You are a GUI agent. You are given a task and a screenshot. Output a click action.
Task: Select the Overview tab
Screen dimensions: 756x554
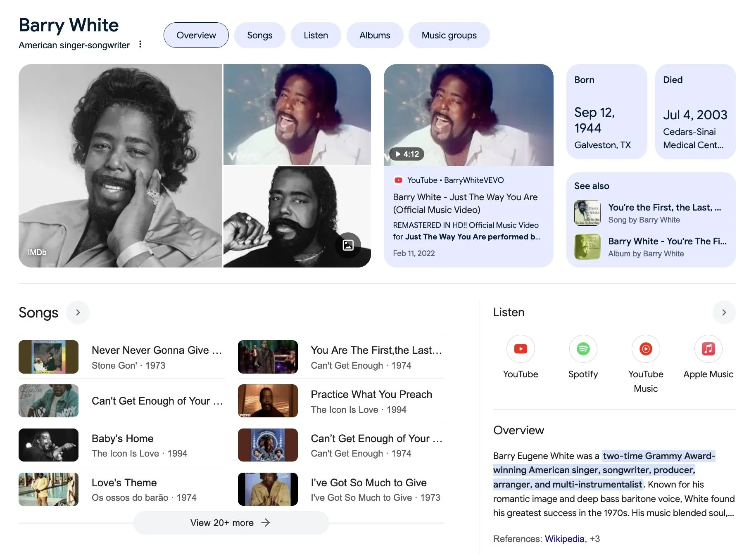(x=196, y=35)
